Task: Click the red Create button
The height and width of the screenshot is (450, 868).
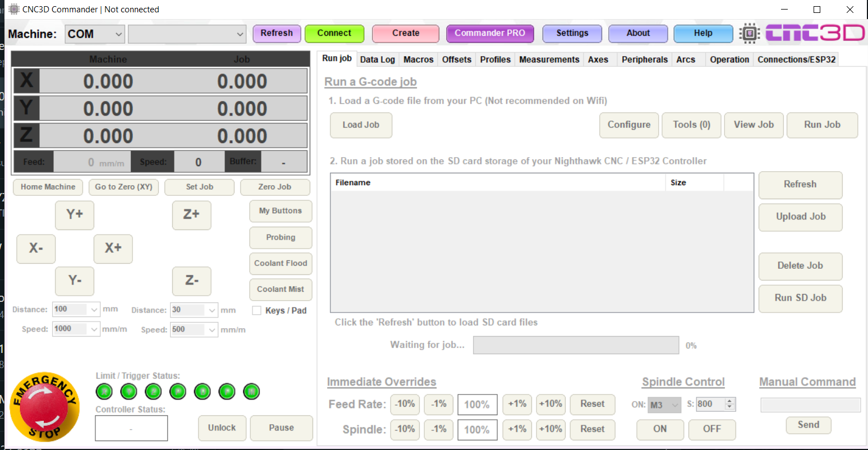Action: pyautogui.click(x=406, y=33)
